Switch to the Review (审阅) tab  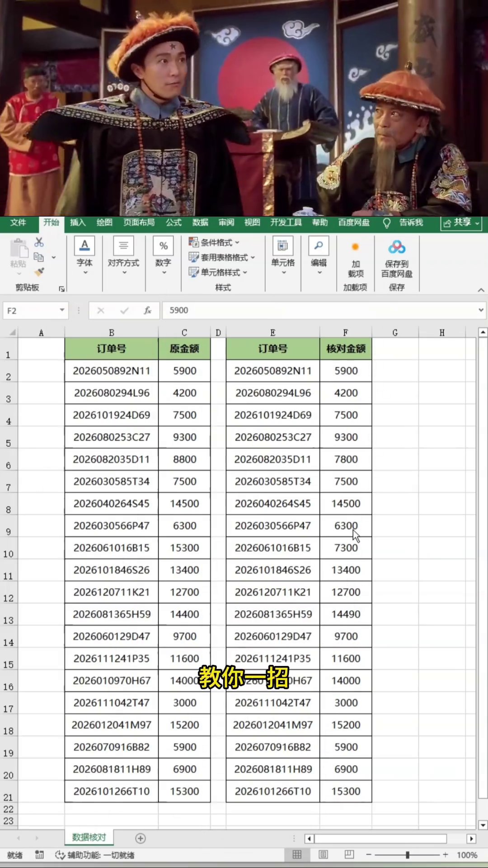point(226,222)
